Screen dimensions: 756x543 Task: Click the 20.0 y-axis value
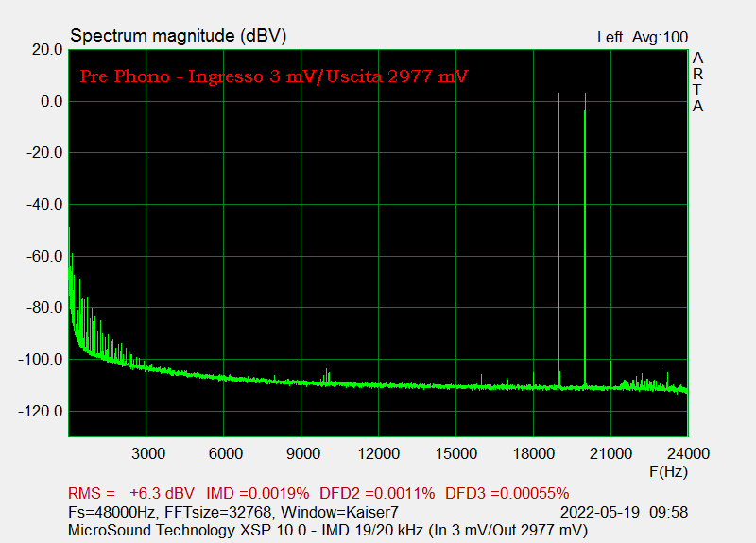click(x=47, y=50)
